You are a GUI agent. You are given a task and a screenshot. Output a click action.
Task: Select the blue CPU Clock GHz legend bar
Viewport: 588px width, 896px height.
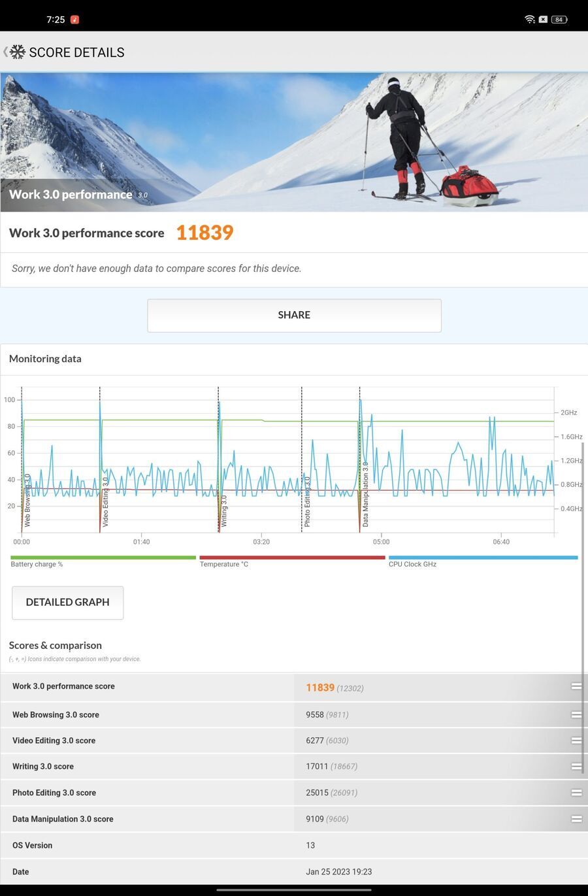click(x=483, y=557)
